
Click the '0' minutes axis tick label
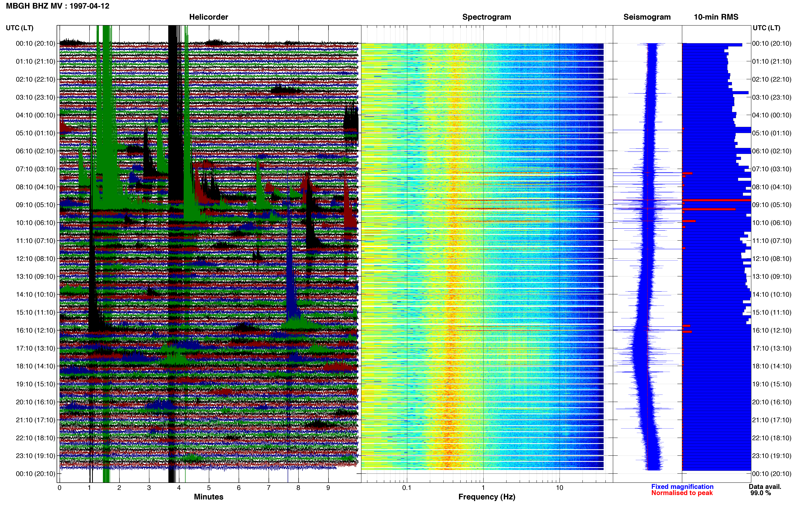coord(59,488)
